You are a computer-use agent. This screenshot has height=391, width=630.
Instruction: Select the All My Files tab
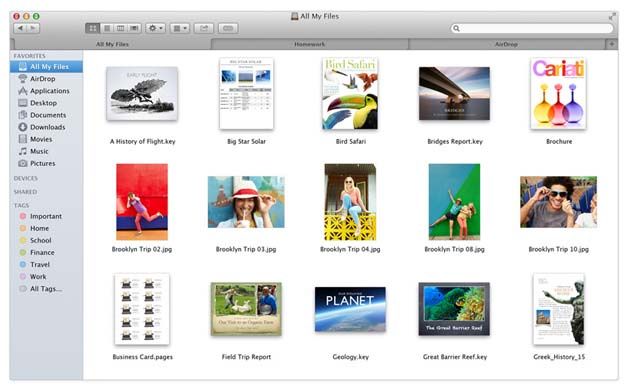(112, 44)
